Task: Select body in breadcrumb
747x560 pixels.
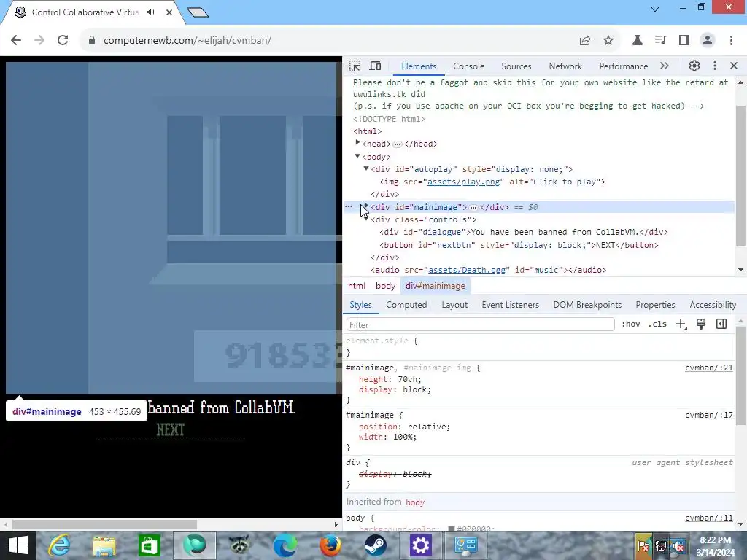Action: 385,286
